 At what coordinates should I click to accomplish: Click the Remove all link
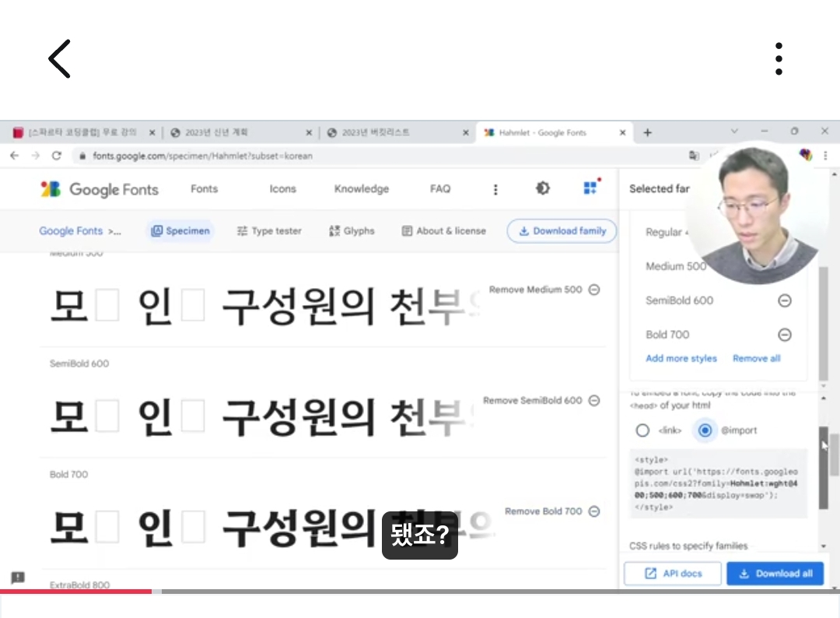pyautogui.click(x=757, y=359)
